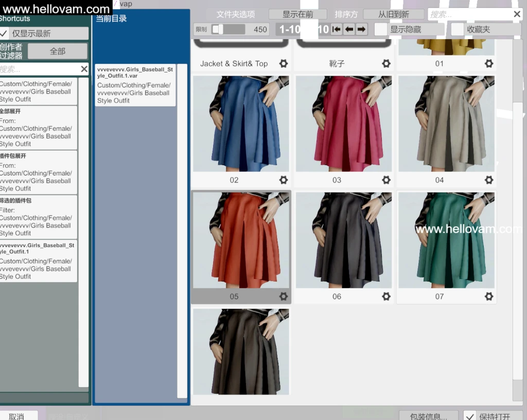This screenshot has height=420, width=527.
Task: Clear the Shortcuts search box
Action: click(84, 69)
